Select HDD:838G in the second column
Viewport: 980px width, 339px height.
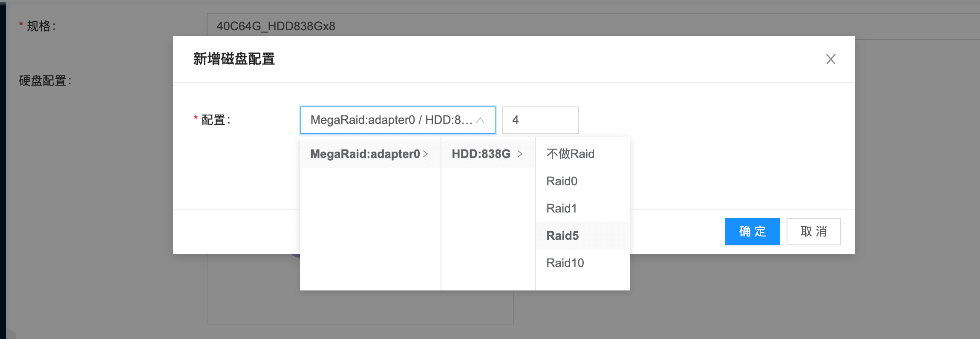[481, 154]
